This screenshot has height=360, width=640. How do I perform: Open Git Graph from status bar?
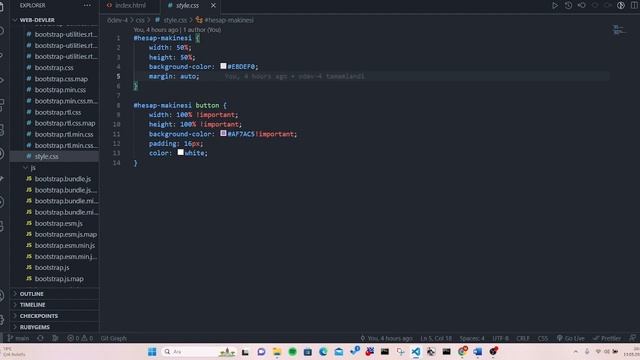click(113, 338)
